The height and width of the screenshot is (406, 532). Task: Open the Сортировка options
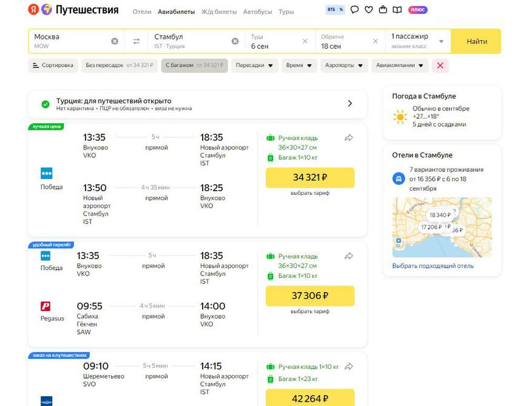point(53,66)
